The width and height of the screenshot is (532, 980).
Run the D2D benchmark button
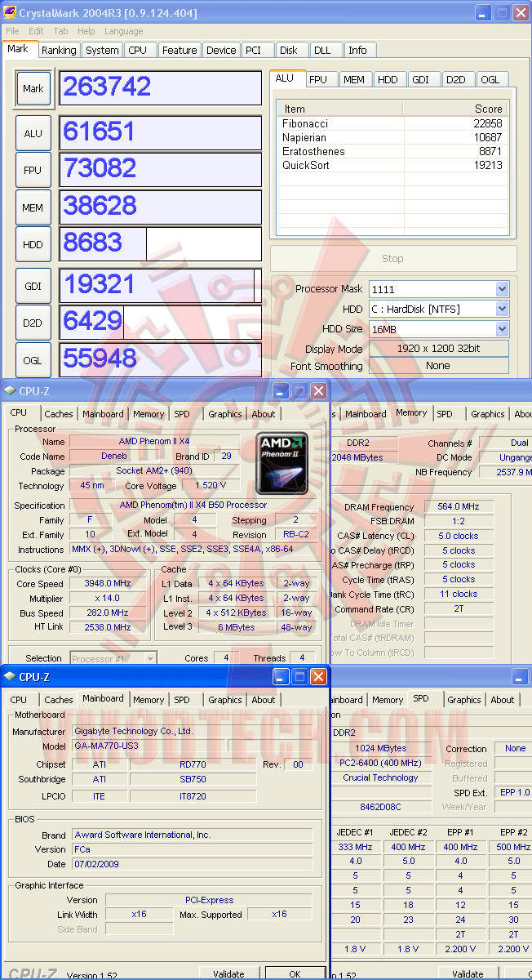[x=33, y=323]
